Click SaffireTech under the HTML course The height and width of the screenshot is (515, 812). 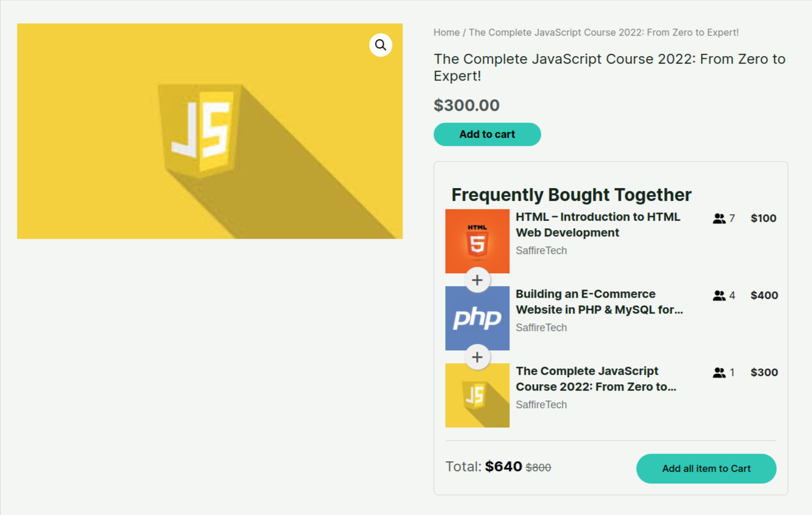tap(541, 250)
